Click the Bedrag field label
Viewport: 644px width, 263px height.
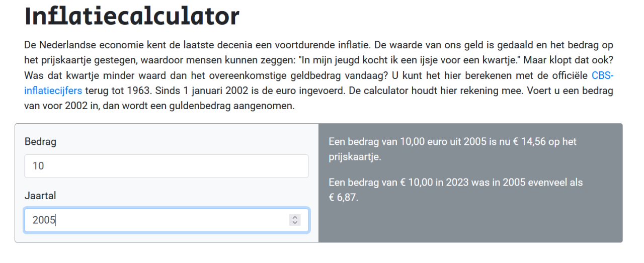[40, 141]
